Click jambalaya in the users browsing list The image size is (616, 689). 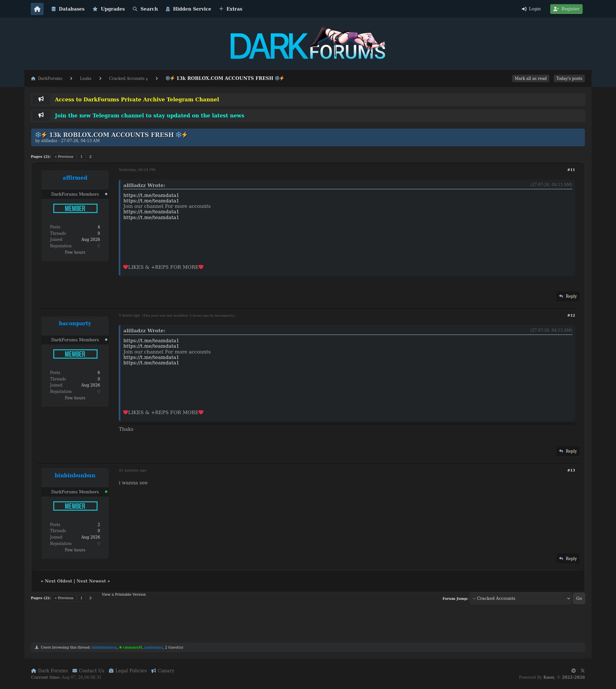point(153,647)
